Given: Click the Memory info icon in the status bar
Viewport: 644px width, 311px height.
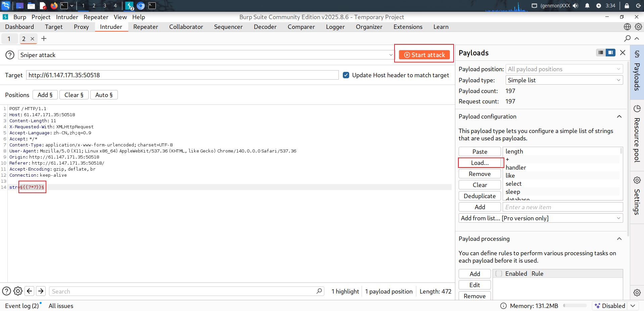Looking at the screenshot, I should (503, 306).
